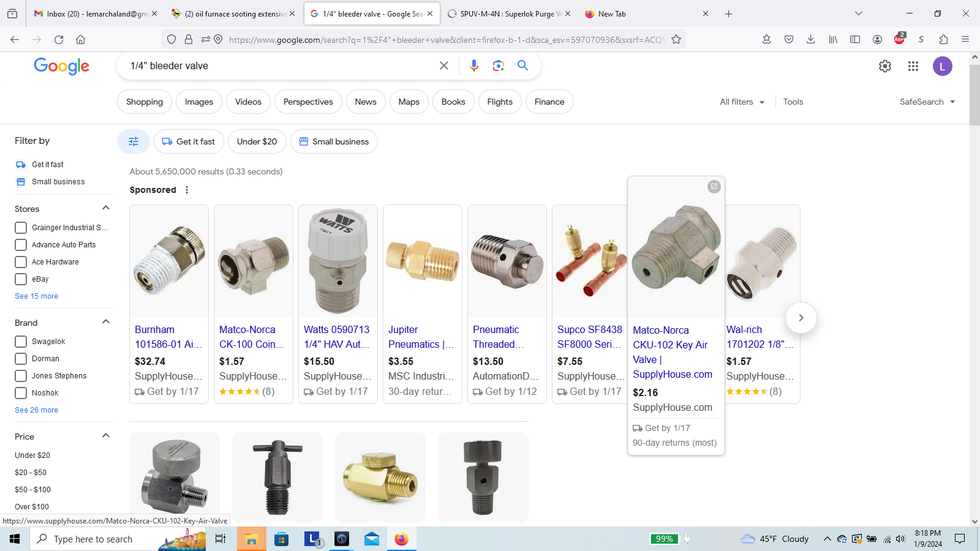Viewport: 980px width, 551px height.
Task: Click Windows Start button
Action: (x=15, y=539)
